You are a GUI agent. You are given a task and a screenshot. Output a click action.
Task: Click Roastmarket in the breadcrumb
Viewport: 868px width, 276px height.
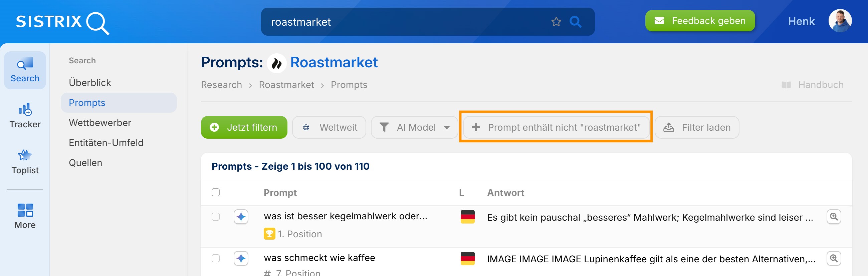click(286, 85)
